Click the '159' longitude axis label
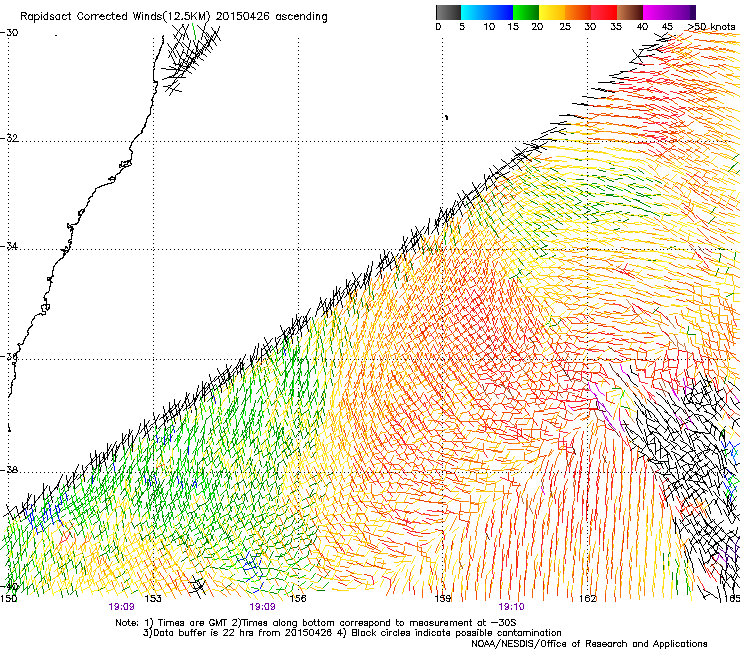Viewport: 740px width, 650px height. (x=443, y=599)
